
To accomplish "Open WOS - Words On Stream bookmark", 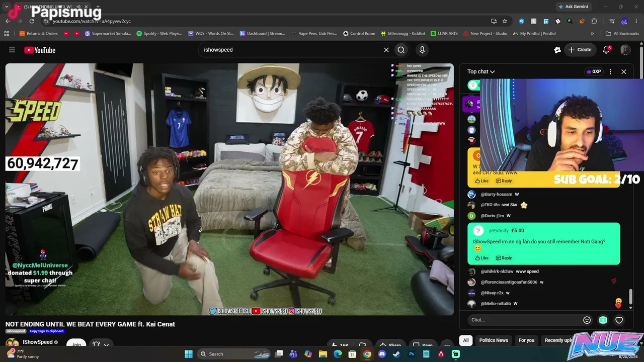I will pos(211,34).
